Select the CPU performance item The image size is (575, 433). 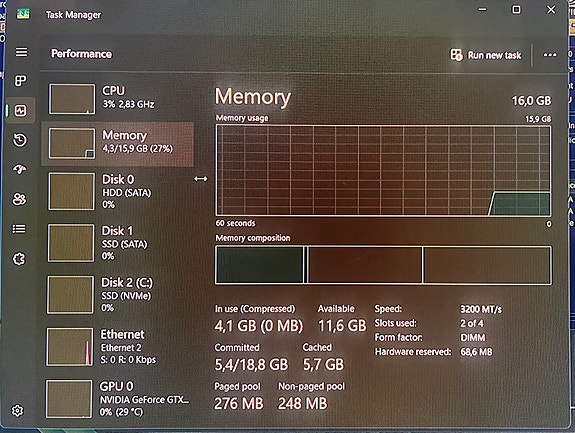point(117,99)
